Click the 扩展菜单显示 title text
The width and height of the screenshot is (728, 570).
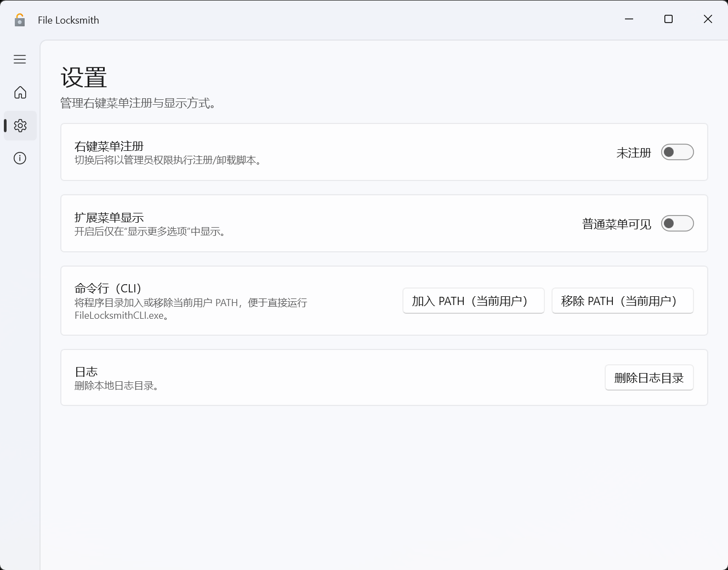[x=109, y=218]
